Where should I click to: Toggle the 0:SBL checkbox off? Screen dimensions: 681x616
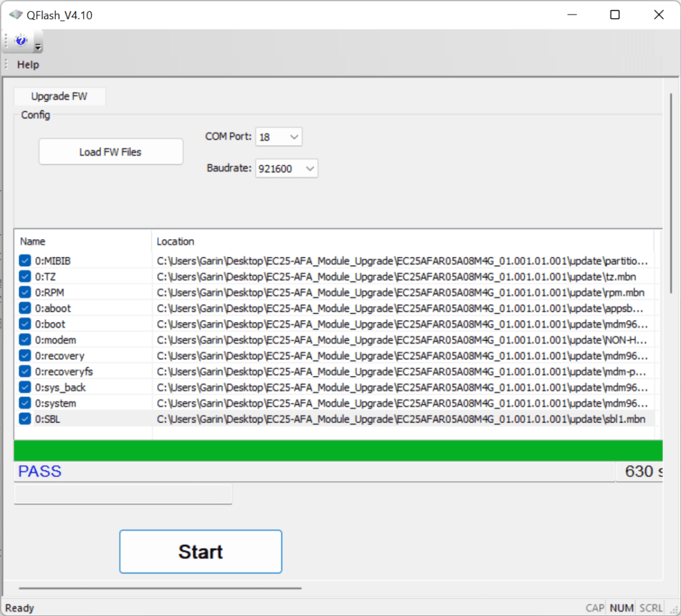25,418
